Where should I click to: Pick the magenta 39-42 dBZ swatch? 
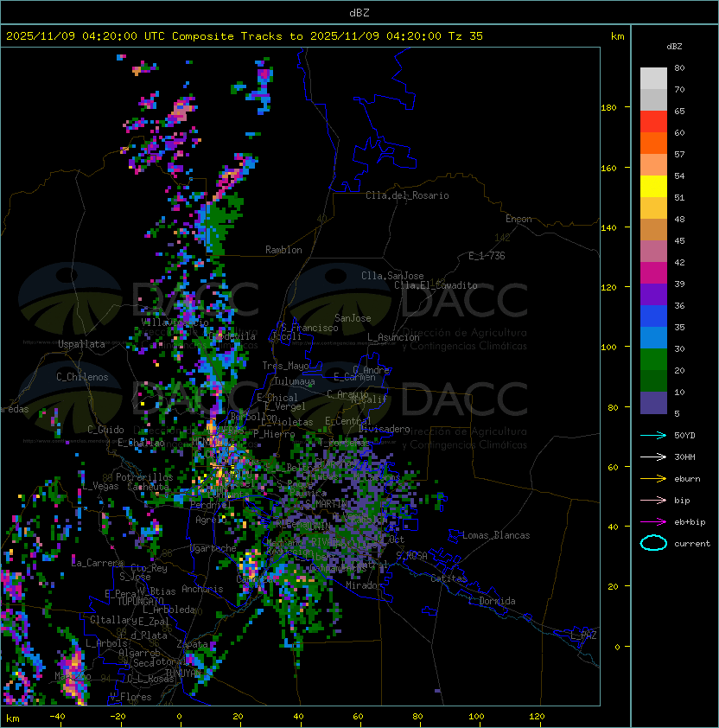pos(653,273)
